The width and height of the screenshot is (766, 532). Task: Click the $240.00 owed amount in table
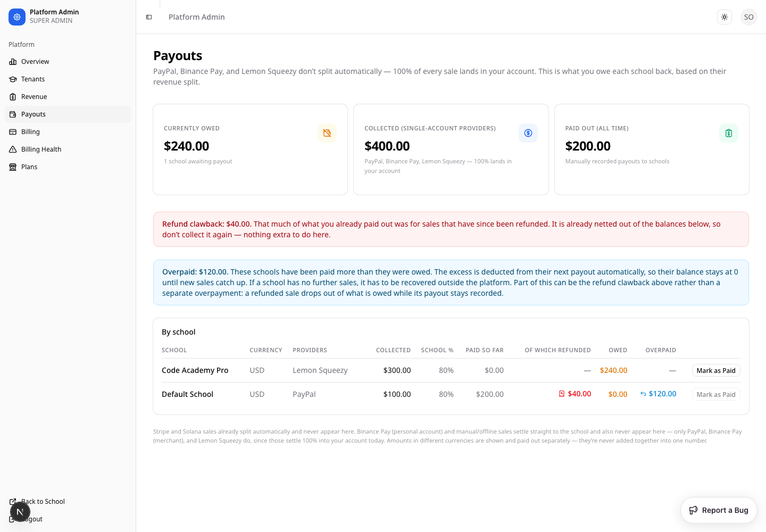[613, 370]
